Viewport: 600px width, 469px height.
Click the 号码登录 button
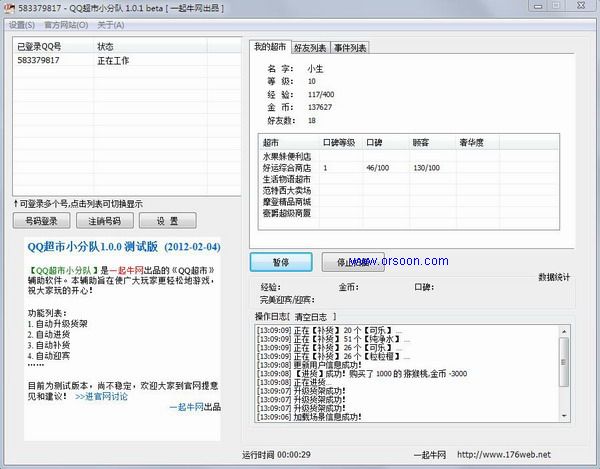click(41, 221)
